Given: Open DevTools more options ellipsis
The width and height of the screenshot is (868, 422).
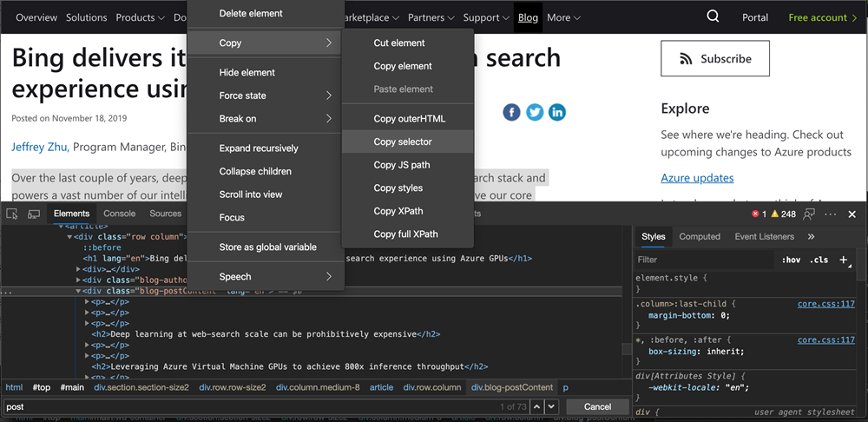Looking at the screenshot, I should [831, 214].
